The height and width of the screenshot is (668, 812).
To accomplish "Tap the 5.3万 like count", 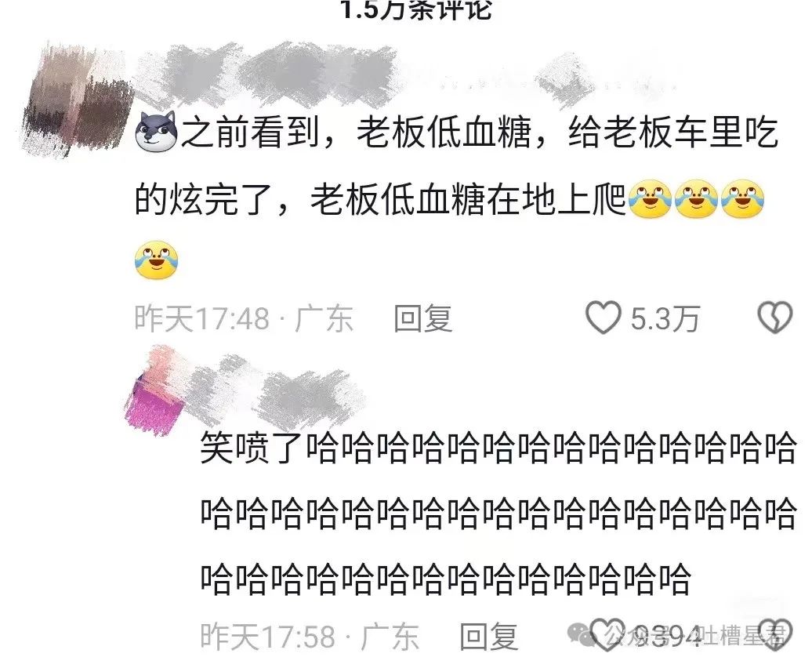I will pos(665,318).
